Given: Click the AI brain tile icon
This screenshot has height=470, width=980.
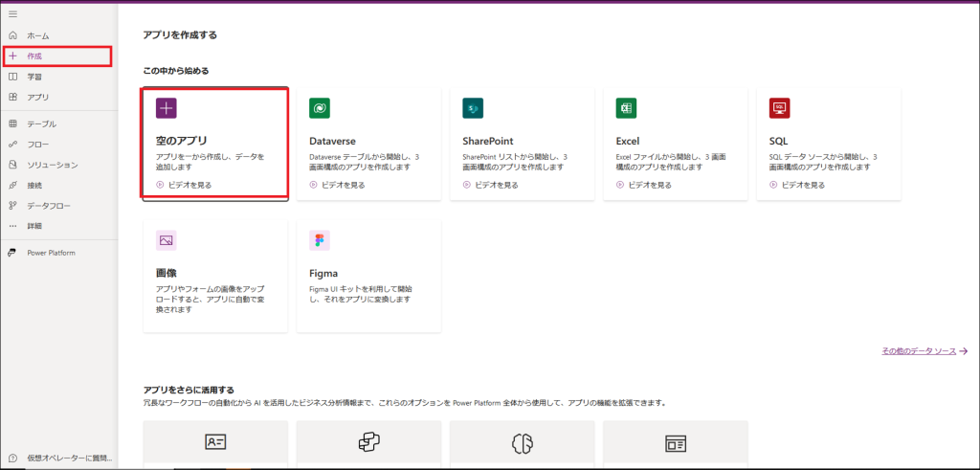Looking at the screenshot, I should coord(522,442).
